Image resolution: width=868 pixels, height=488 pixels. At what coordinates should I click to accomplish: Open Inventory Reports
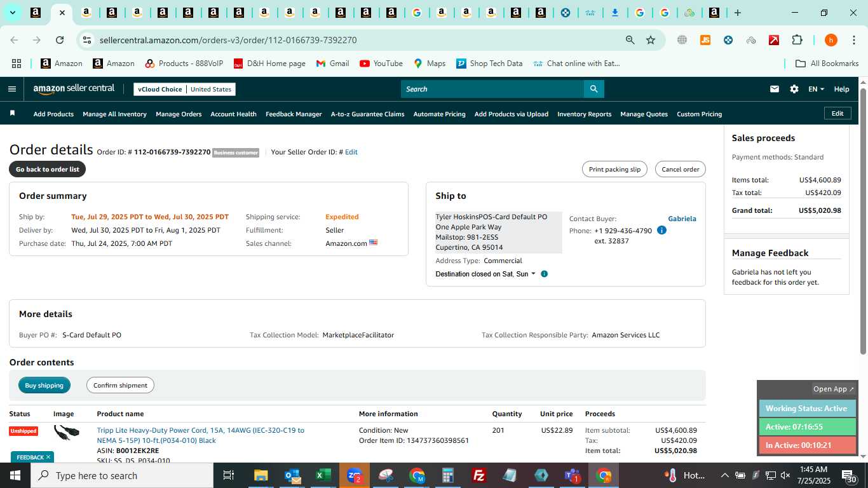(x=584, y=114)
